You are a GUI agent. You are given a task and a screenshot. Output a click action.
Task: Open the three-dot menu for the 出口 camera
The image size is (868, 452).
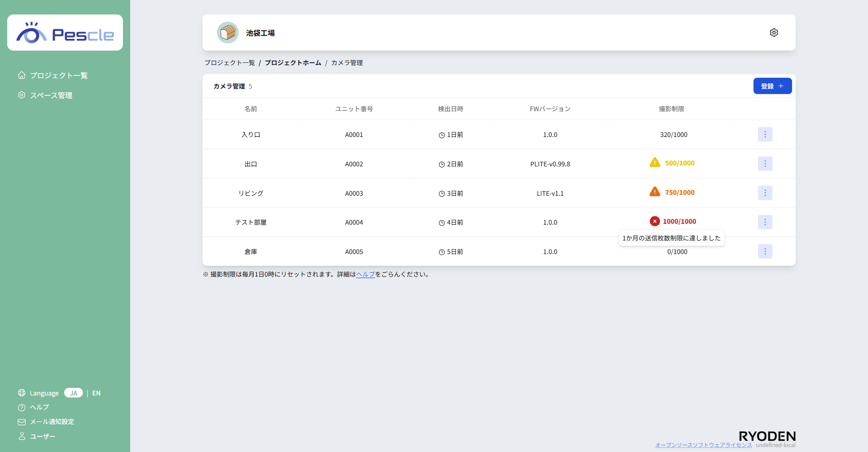tap(765, 164)
